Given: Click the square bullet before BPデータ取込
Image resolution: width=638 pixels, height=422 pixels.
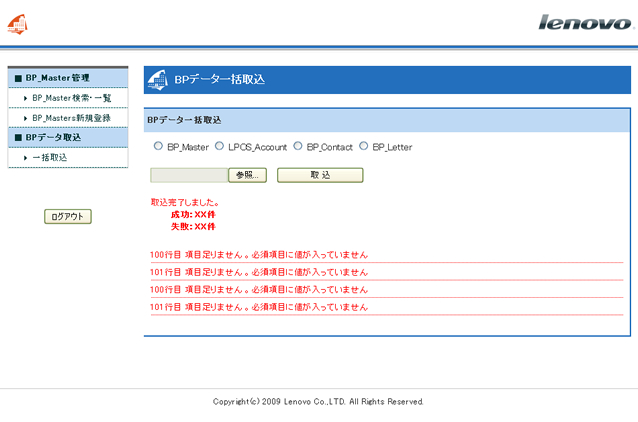Looking at the screenshot, I should (17, 137).
